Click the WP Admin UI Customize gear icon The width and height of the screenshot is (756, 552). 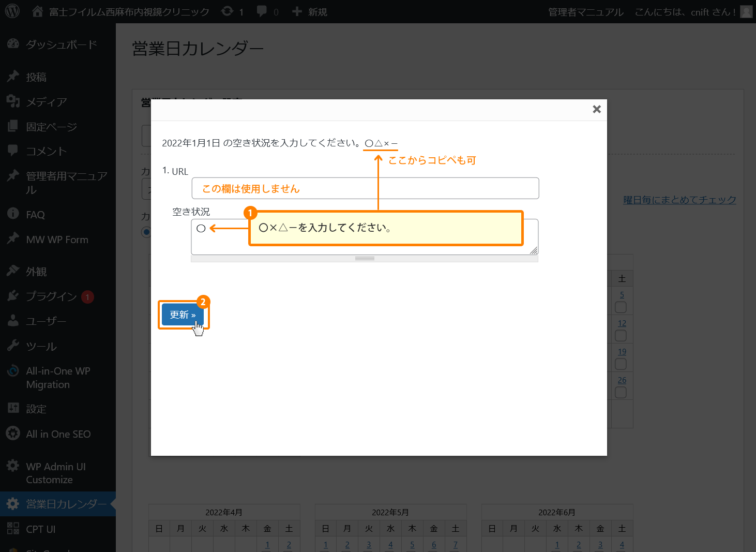[x=13, y=466]
